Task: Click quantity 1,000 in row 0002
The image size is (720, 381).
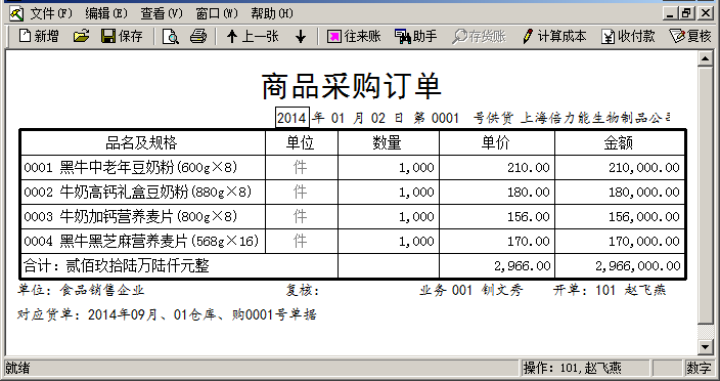Action: coord(388,192)
